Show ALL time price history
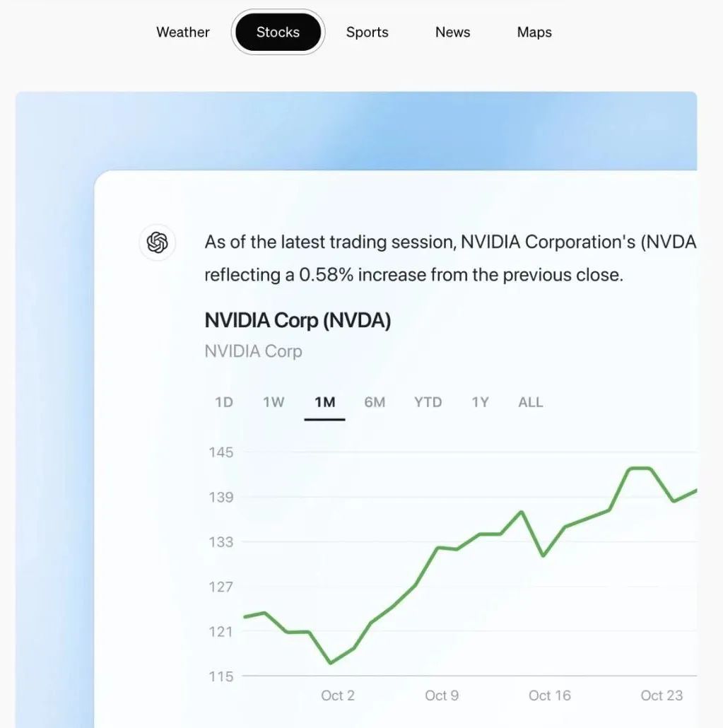 coord(531,402)
